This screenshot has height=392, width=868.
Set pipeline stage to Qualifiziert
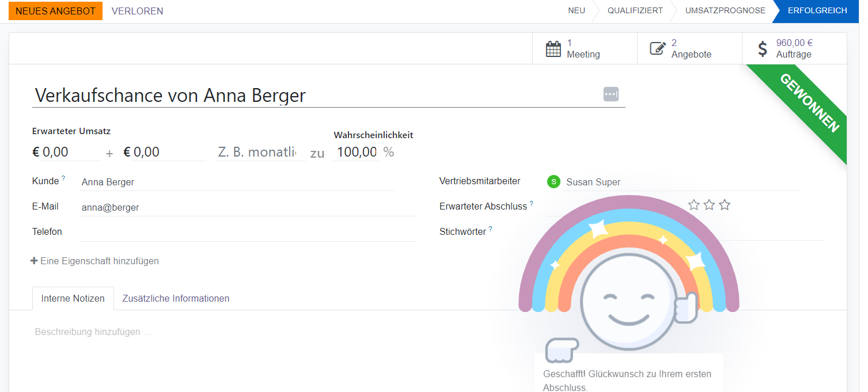tap(635, 11)
